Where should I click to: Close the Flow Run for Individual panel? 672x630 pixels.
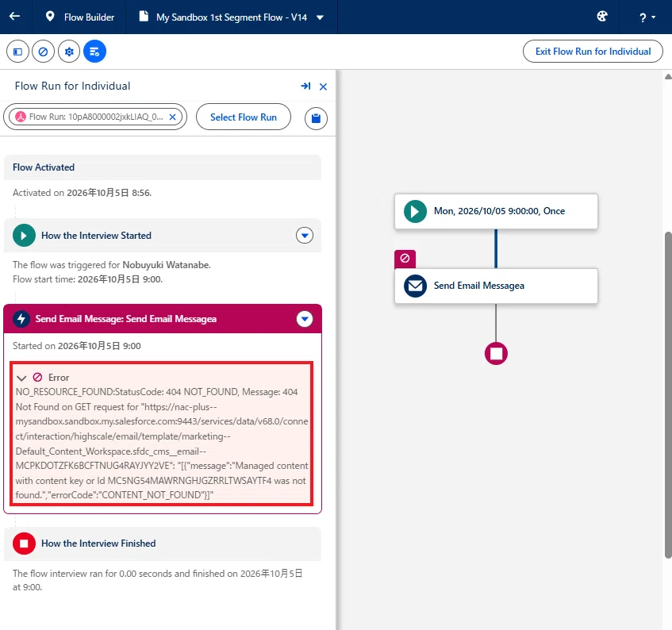tap(323, 86)
